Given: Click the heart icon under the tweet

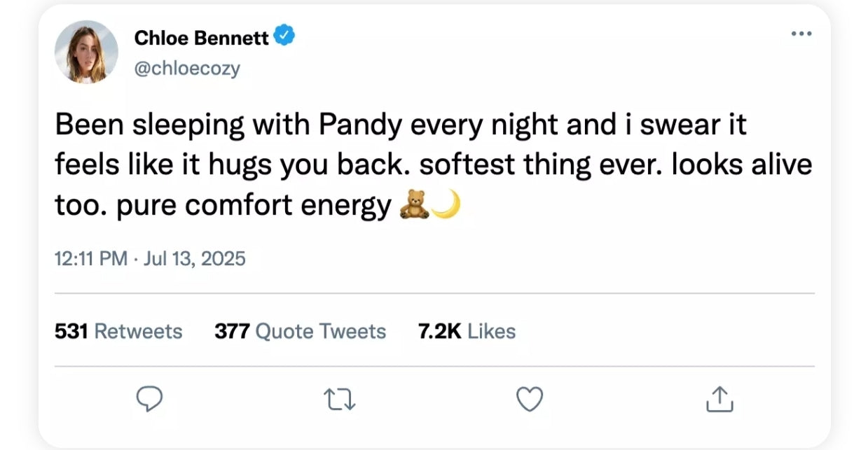Looking at the screenshot, I should pos(530,399).
